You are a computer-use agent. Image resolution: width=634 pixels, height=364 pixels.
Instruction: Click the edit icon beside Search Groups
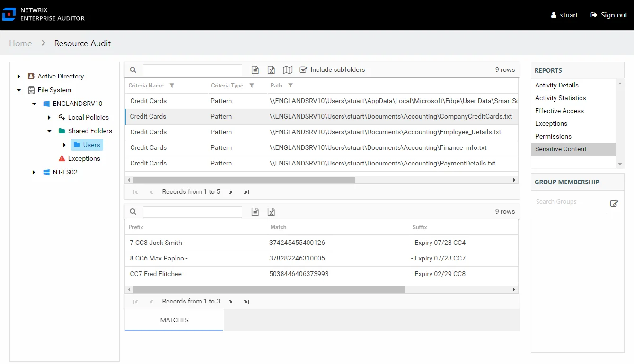coord(614,203)
